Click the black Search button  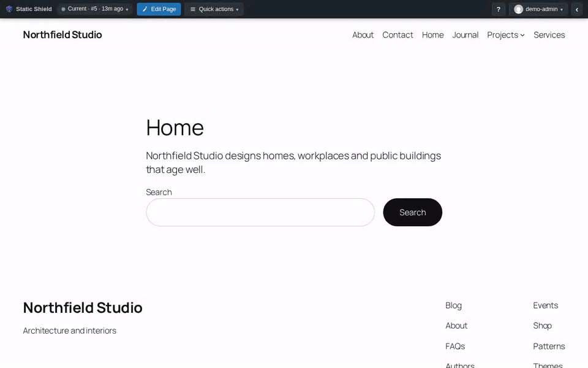point(412,212)
